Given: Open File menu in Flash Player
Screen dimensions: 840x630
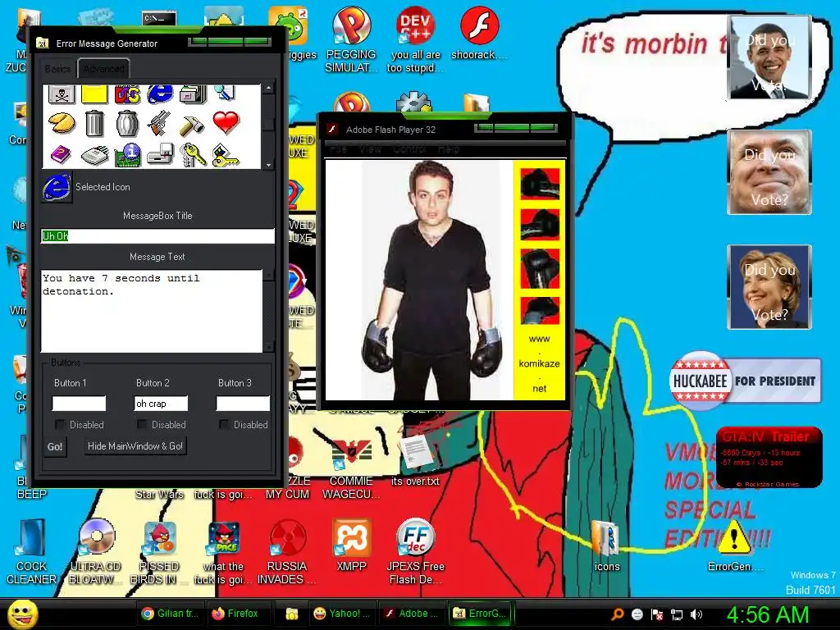Looking at the screenshot, I should 338,148.
